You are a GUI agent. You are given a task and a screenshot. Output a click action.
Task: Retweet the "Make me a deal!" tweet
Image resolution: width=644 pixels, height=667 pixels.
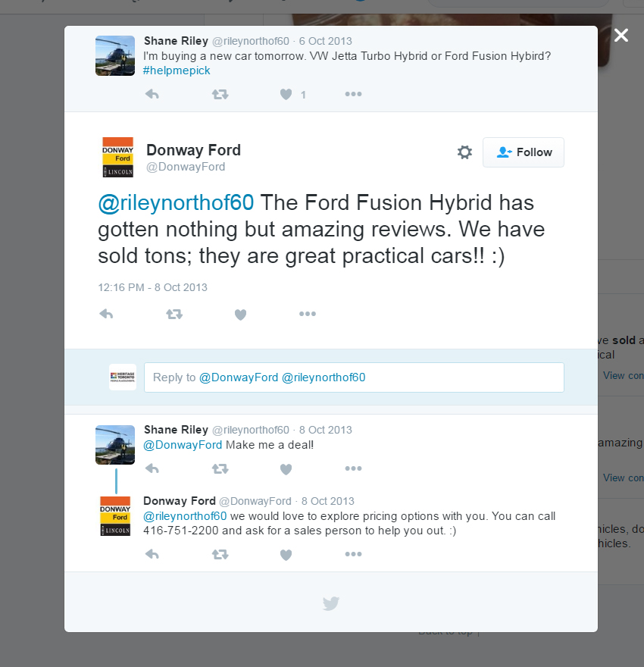click(220, 469)
